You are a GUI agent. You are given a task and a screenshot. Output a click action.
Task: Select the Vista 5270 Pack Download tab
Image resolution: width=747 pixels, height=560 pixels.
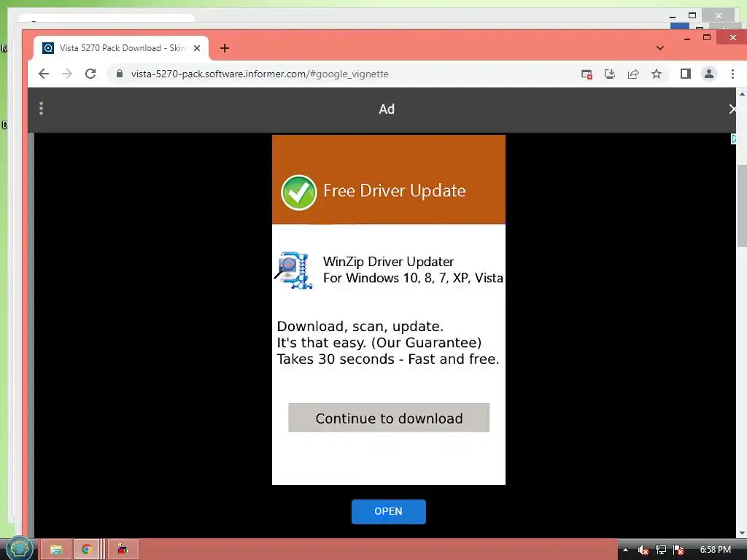(122, 48)
